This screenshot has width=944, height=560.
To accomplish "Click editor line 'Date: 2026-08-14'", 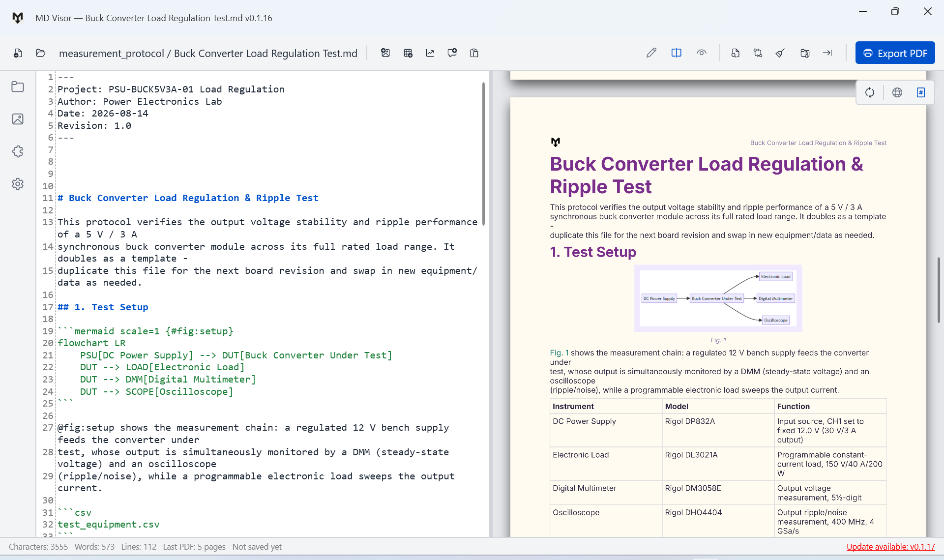I will click(x=103, y=114).
